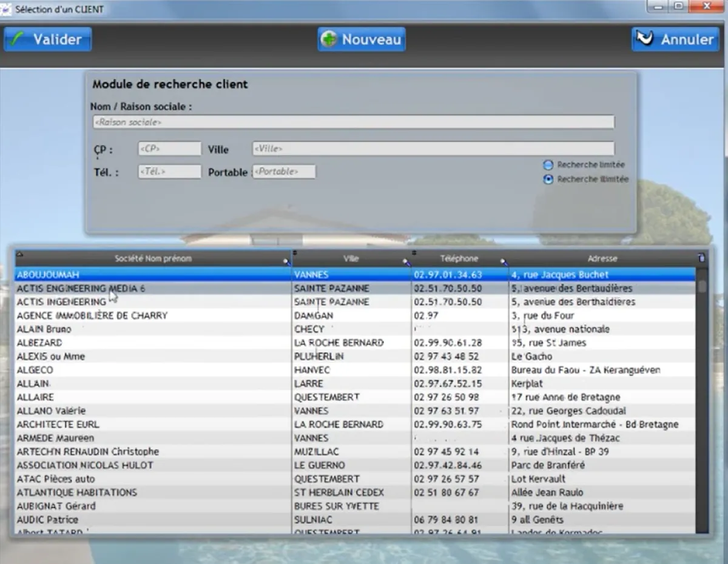728x564 pixels.
Task: Click the table options icon right of the Adresse header
Action: (702, 258)
